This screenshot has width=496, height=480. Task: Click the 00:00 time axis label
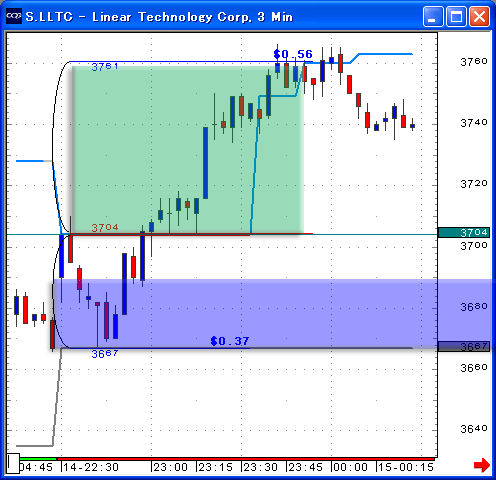point(351,467)
